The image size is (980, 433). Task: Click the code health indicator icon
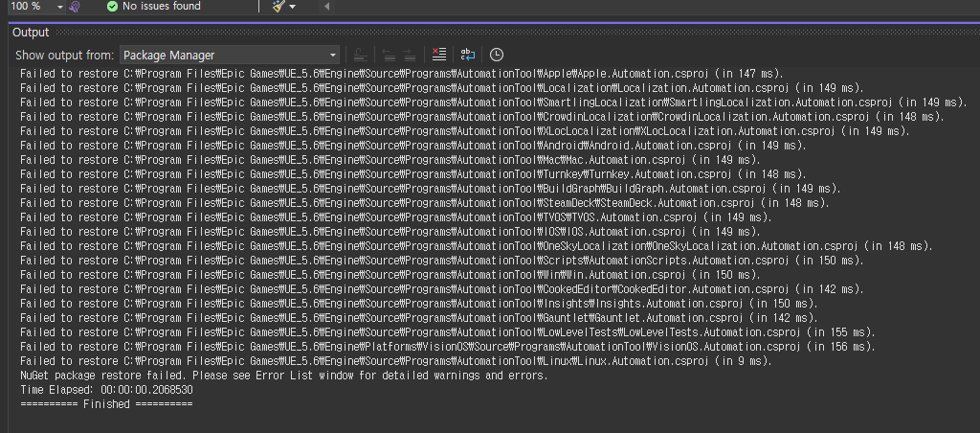coord(75,7)
